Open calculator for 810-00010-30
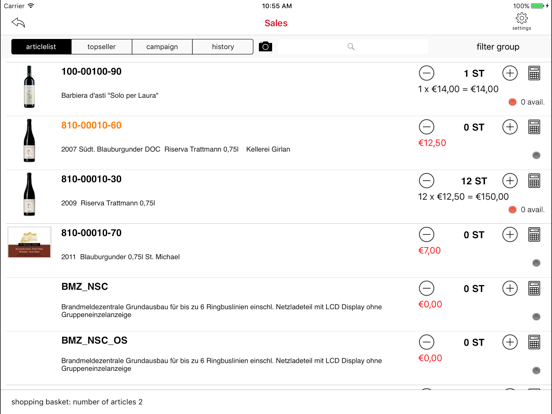 (x=534, y=181)
